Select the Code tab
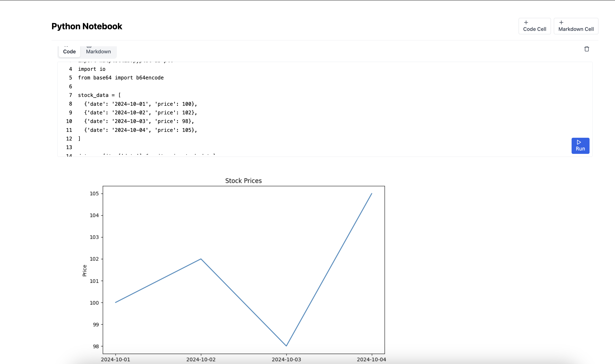This screenshot has height=364, width=615. click(69, 52)
